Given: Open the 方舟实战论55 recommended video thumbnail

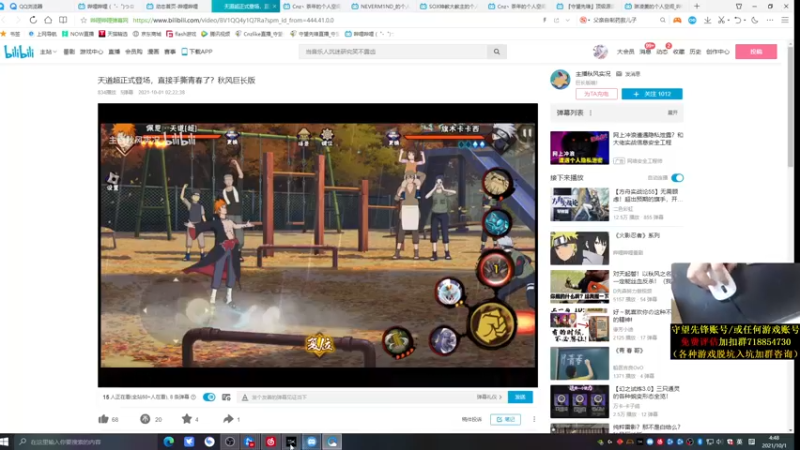Looking at the screenshot, I should pos(579,204).
